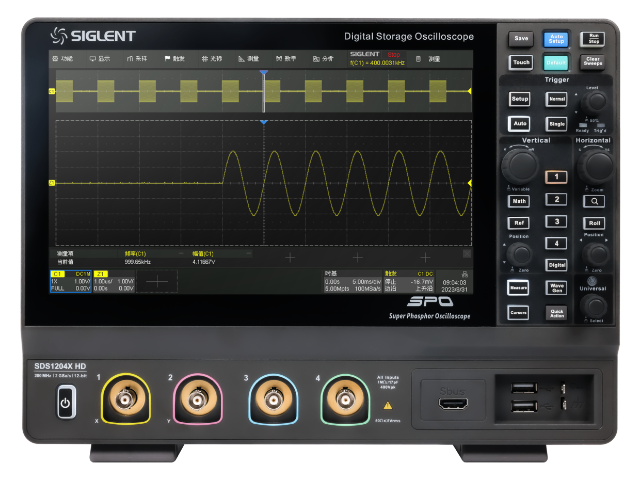The image size is (640, 480).
Task: Toggle the Roll mode button
Action: (x=594, y=223)
